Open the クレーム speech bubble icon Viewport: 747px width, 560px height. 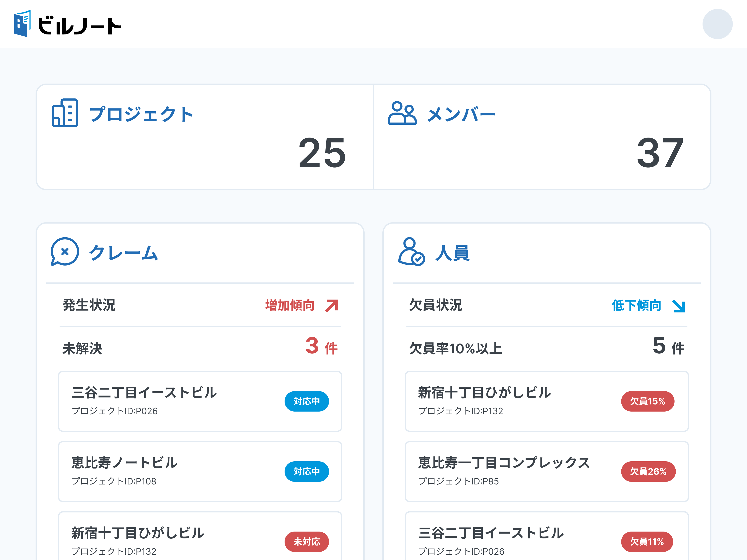click(65, 252)
